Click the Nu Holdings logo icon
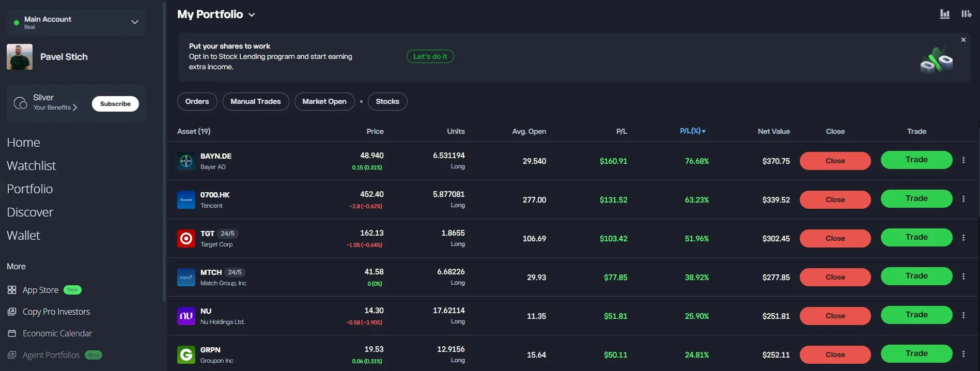 pyautogui.click(x=186, y=316)
